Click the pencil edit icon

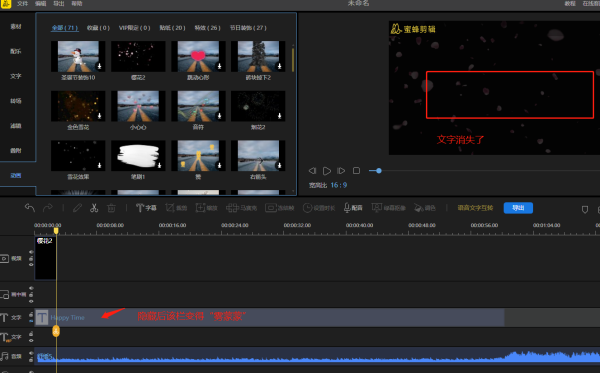[x=77, y=208]
